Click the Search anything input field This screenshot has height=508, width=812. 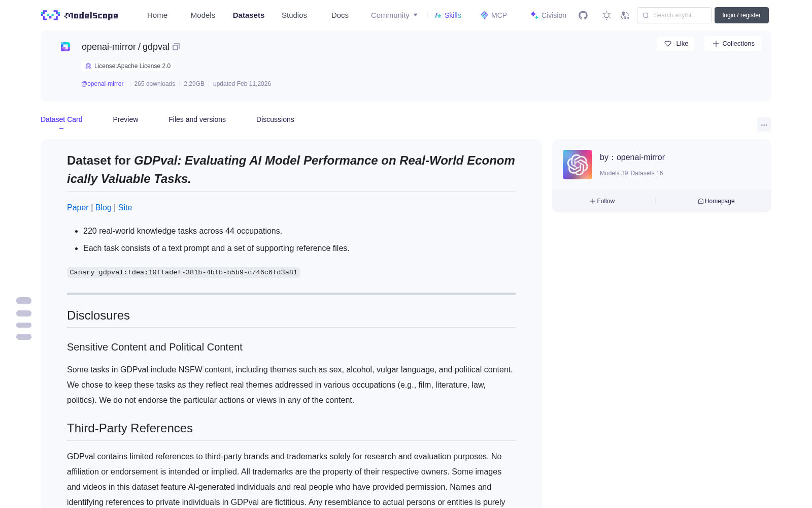coord(674,15)
